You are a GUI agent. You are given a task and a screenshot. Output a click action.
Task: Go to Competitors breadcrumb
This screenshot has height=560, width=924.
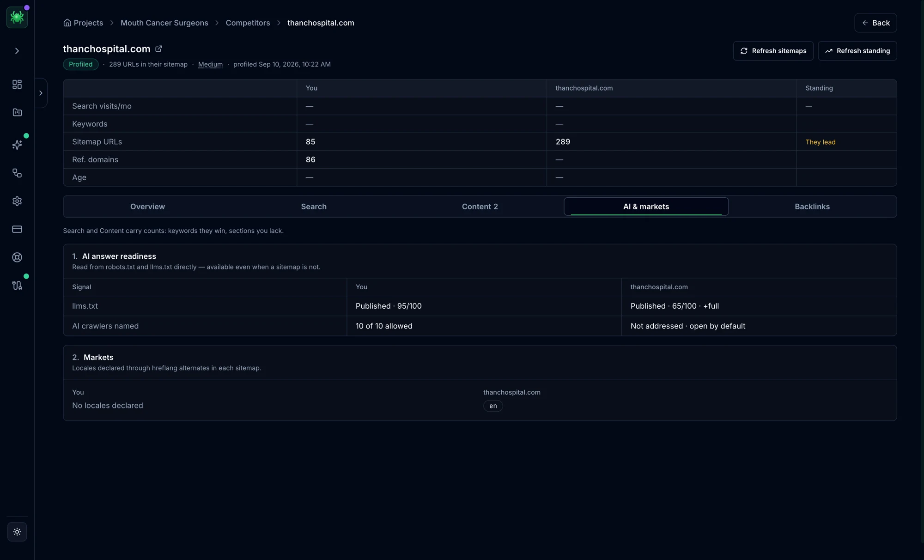coord(248,23)
